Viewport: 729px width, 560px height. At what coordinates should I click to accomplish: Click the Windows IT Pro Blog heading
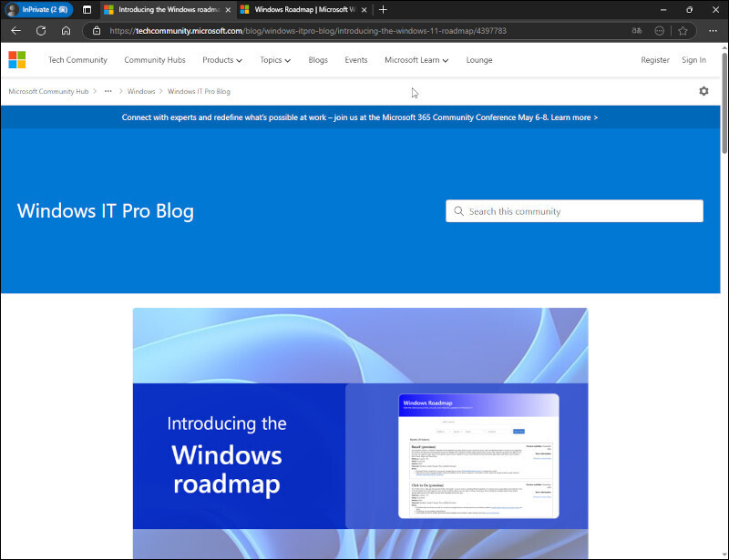pos(106,211)
